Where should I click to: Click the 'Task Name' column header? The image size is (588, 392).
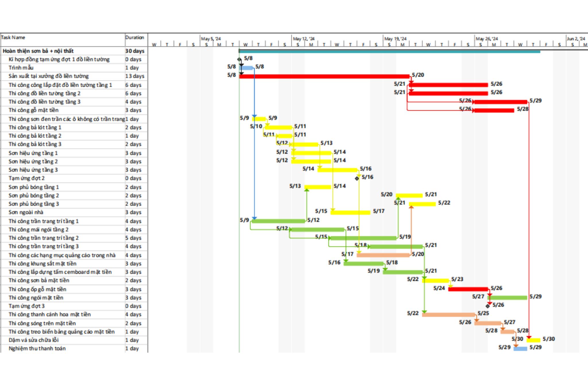click(13, 38)
